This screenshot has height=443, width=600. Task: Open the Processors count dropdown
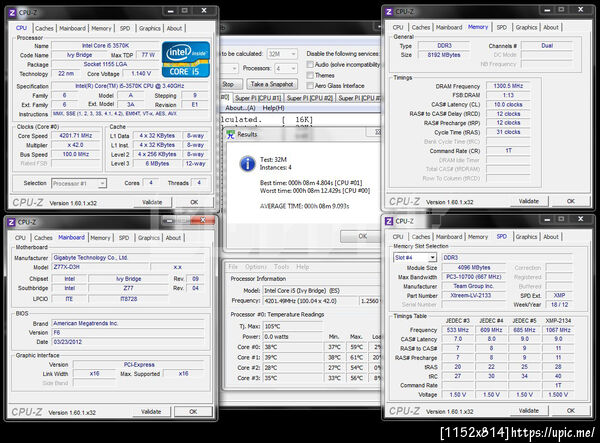point(286,68)
